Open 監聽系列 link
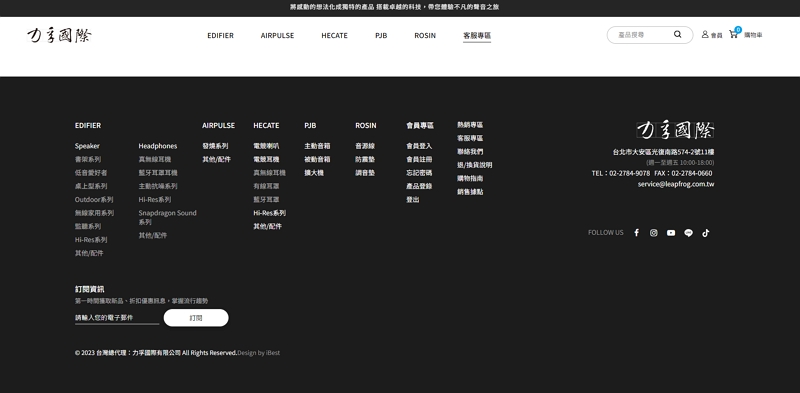The width and height of the screenshot is (800, 393). tap(88, 226)
